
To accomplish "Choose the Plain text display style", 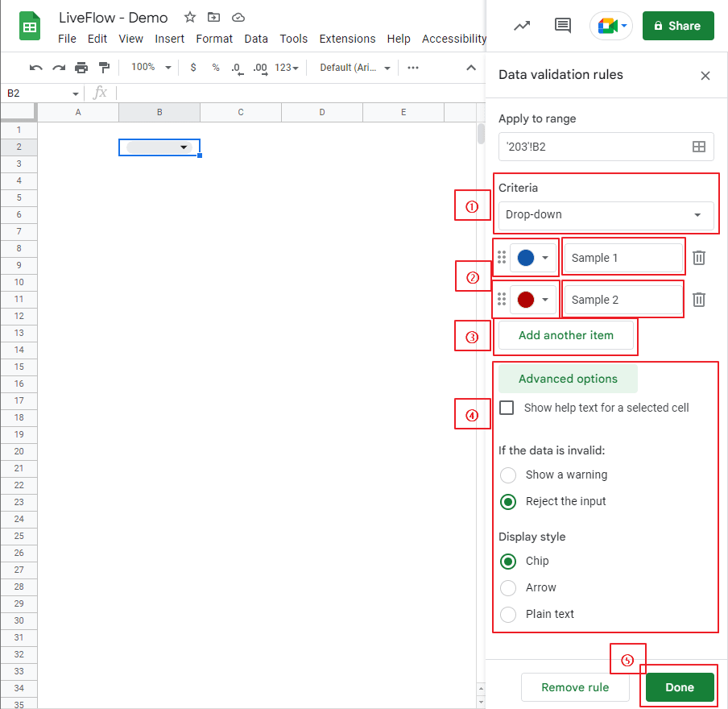I will pyautogui.click(x=508, y=614).
